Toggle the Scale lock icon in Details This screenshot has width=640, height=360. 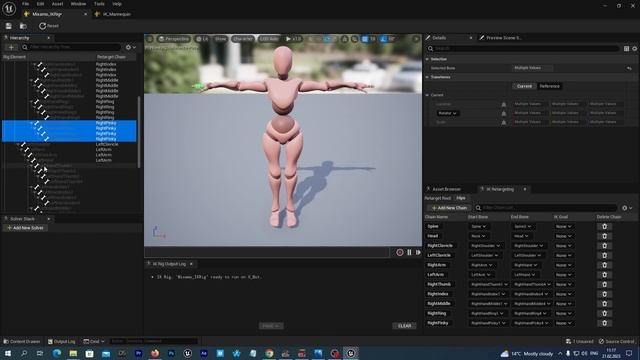click(504, 122)
